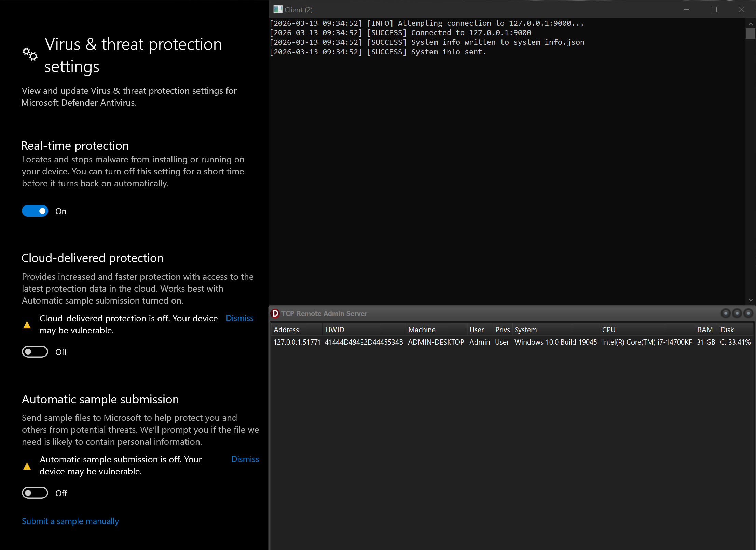The image size is (756, 550).
Task: Open Submit a sample manually
Action: tap(70, 521)
